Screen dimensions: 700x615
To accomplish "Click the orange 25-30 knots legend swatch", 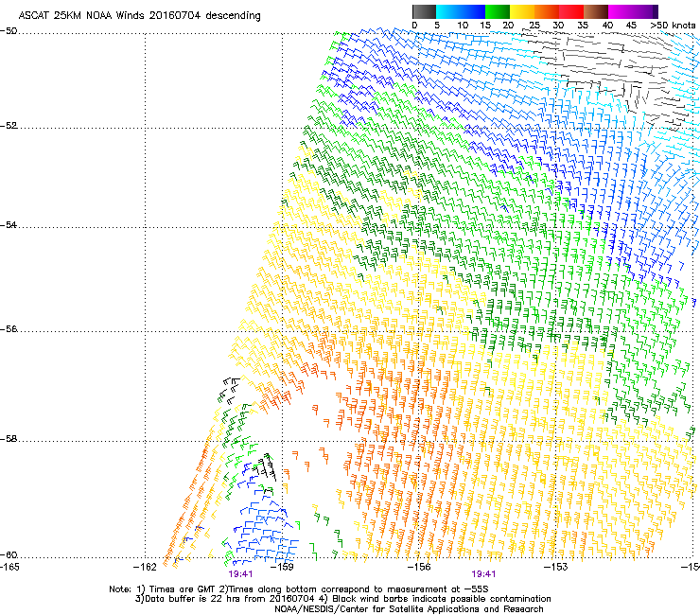I will (x=547, y=11).
